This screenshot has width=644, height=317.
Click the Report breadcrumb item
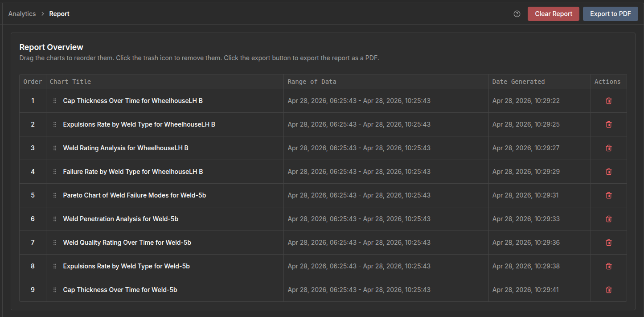coord(59,14)
